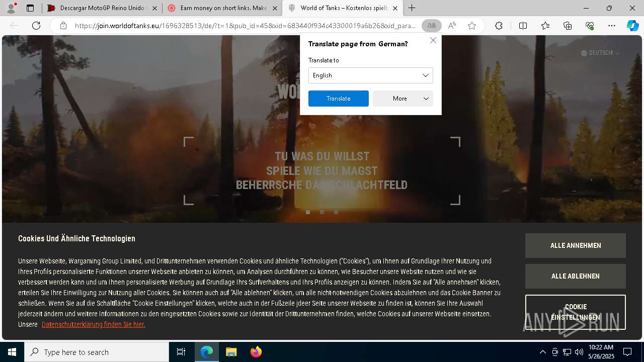Click the Translate button

click(338, 99)
